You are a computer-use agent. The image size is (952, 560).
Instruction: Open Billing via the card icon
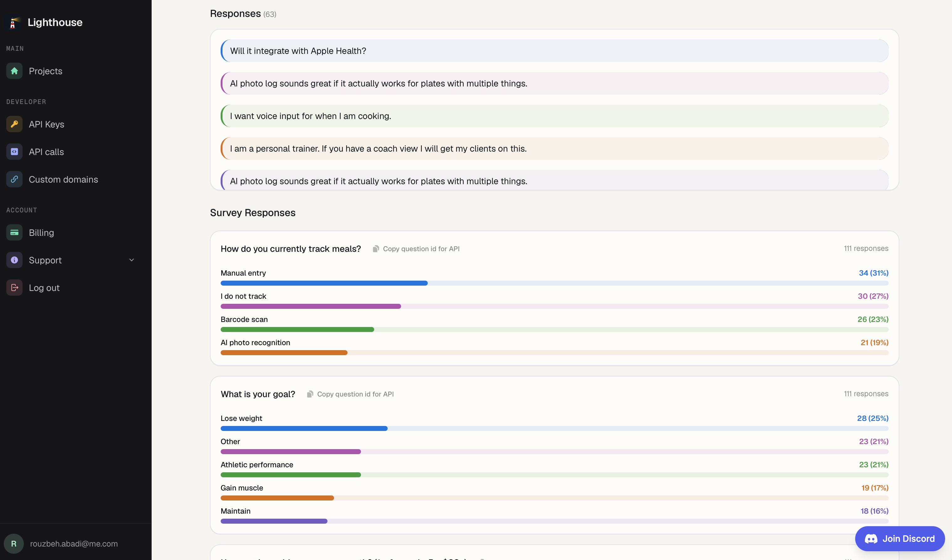[x=14, y=233]
